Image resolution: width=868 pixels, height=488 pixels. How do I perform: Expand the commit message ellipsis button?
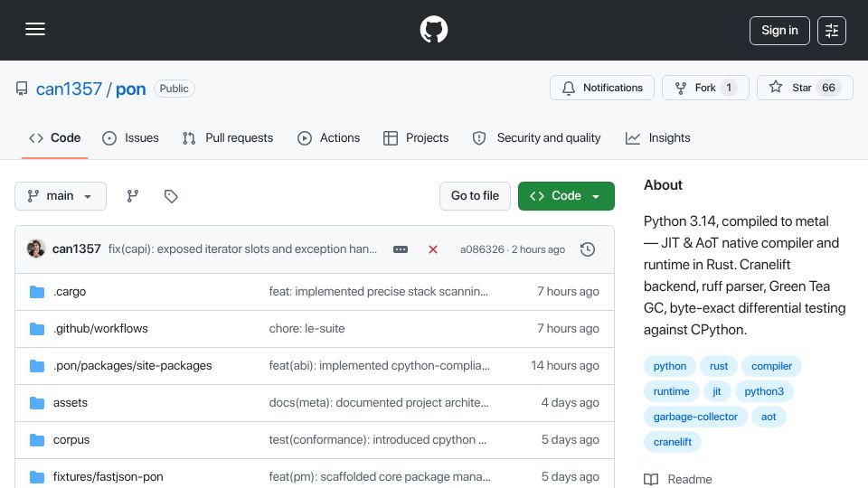[401, 249]
